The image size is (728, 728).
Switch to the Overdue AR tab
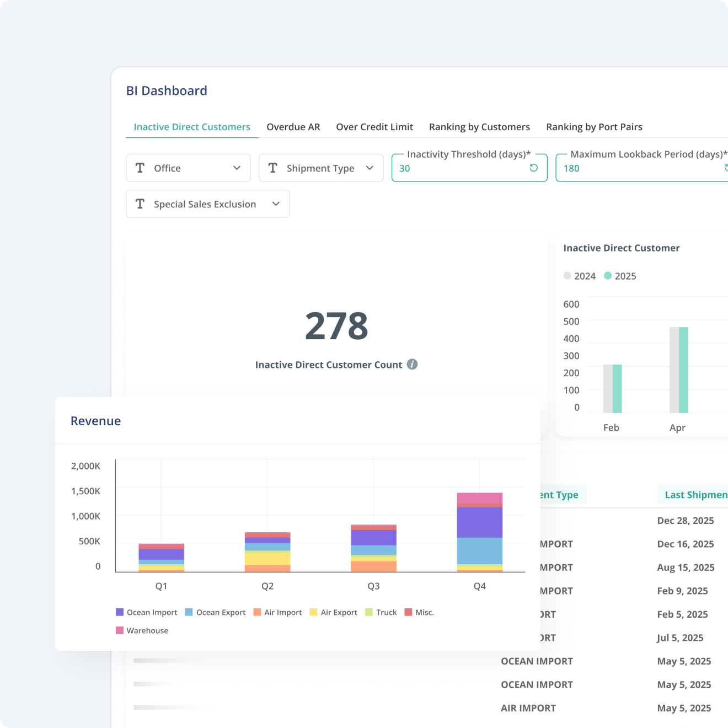click(293, 127)
